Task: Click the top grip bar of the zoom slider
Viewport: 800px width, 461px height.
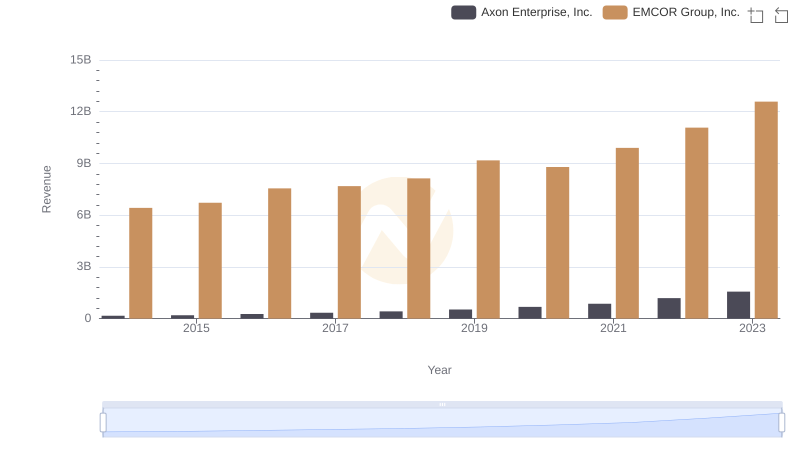Action: coord(442,405)
